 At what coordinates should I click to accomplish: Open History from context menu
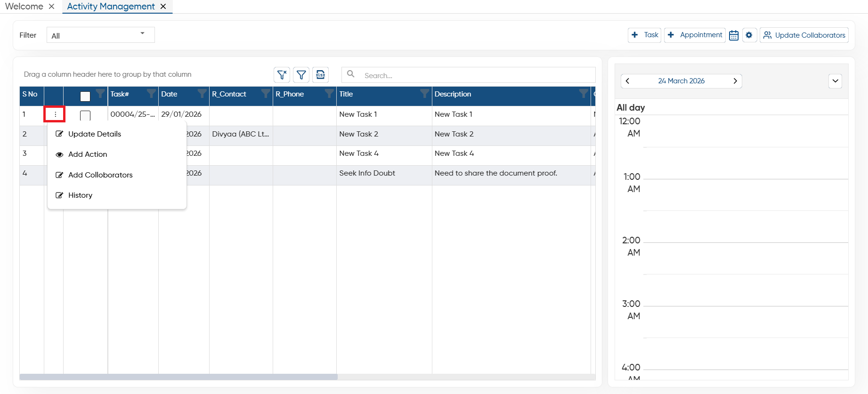[x=80, y=195]
